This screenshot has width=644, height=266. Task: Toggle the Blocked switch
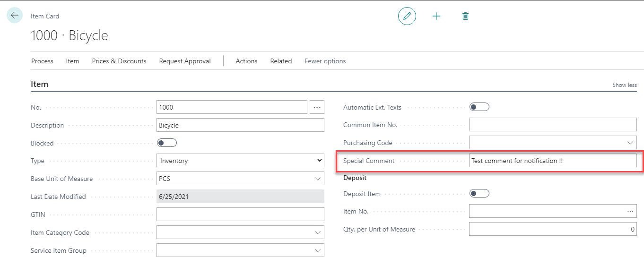pyautogui.click(x=166, y=143)
